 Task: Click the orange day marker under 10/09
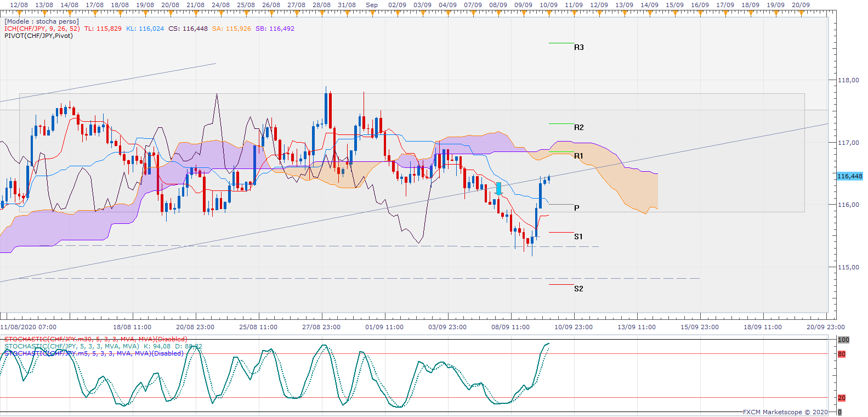click(549, 11)
